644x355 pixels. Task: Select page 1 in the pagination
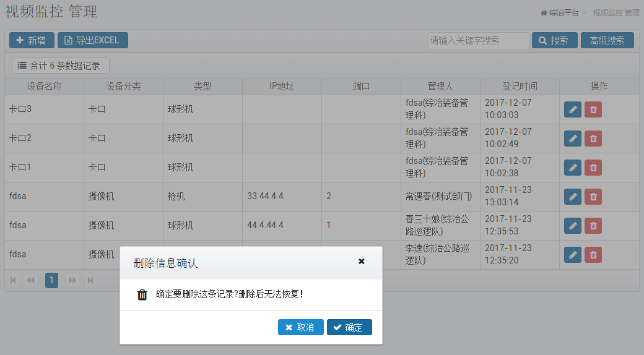51,280
